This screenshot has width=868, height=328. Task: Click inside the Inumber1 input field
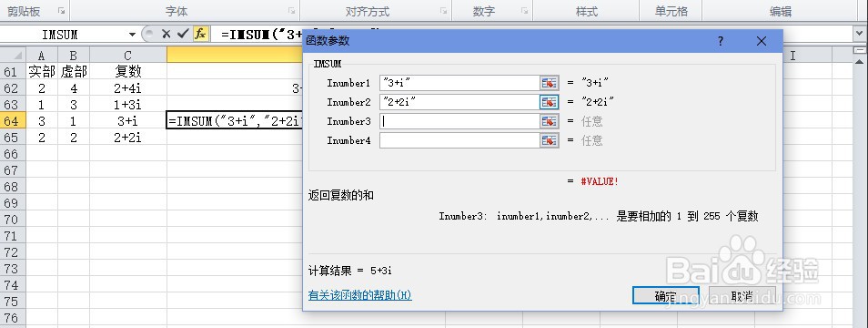pyautogui.click(x=459, y=83)
